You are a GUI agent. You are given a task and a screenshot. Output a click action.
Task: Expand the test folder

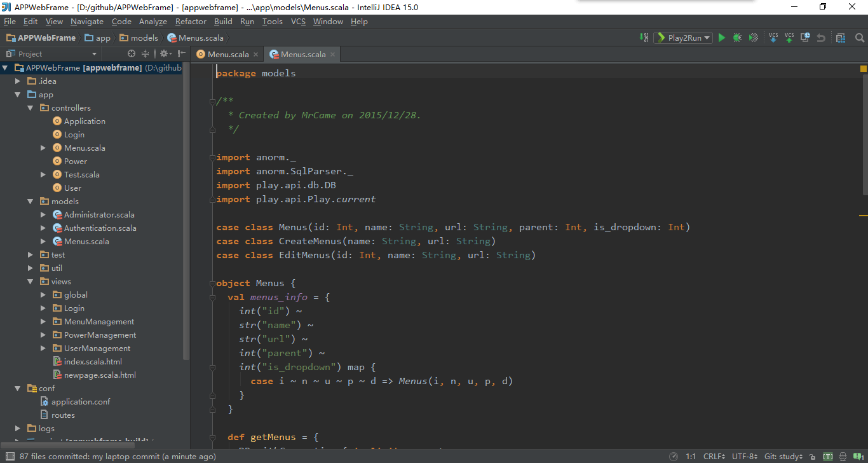[x=31, y=255]
